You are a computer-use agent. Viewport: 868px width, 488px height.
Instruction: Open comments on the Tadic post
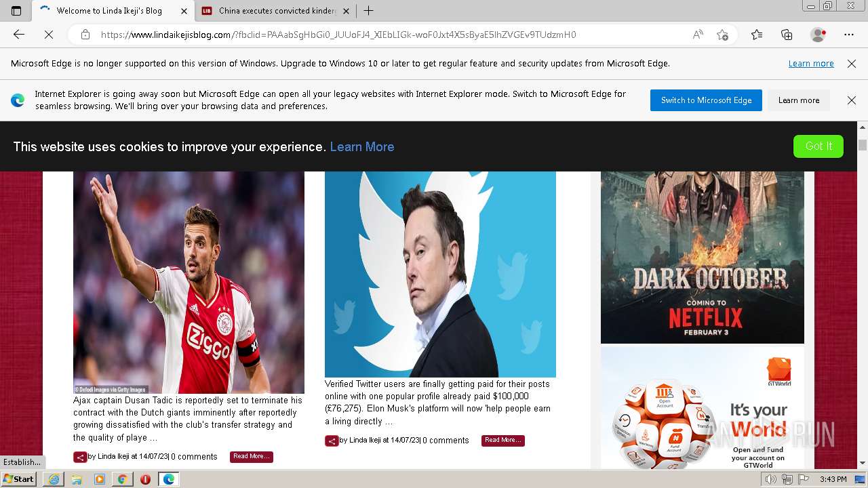click(194, 457)
